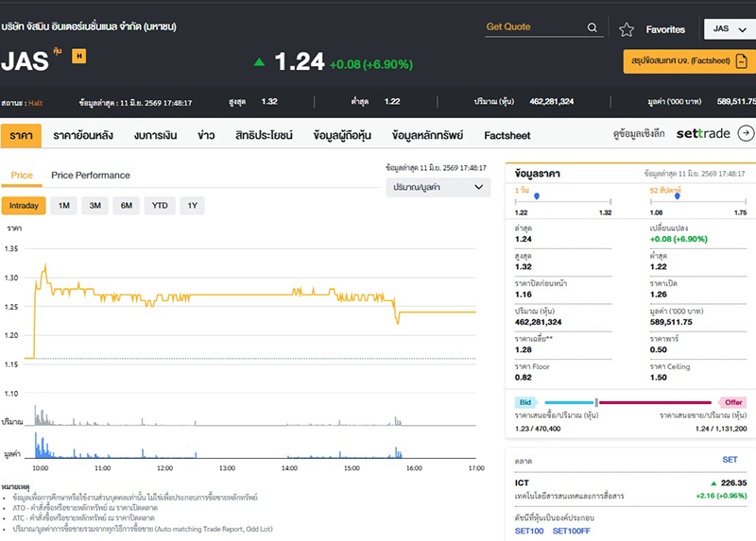Click the settrade circled arrow icon
This screenshot has height=541, width=756.
tap(746, 133)
